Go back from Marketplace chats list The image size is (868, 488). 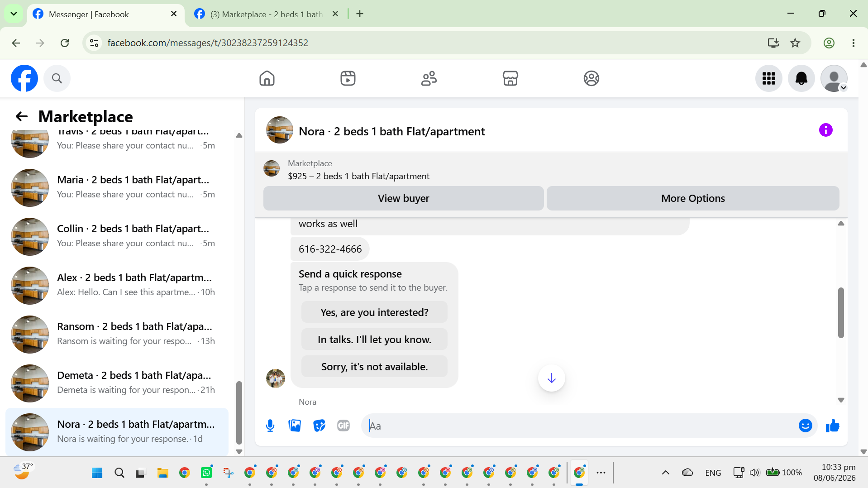click(x=22, y=117)
